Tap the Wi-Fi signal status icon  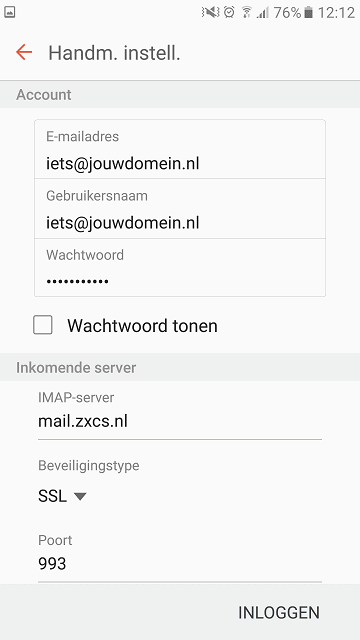point(246,13)
